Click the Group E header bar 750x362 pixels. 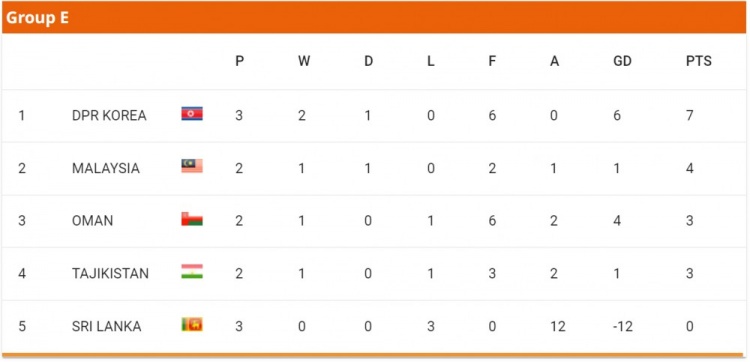[x=374, y=18]
